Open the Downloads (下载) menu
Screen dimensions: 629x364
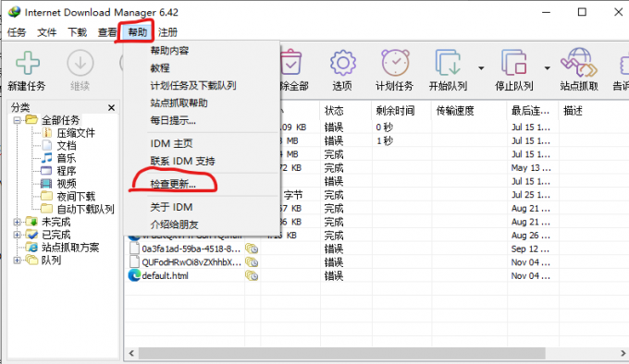click(77, 32)
